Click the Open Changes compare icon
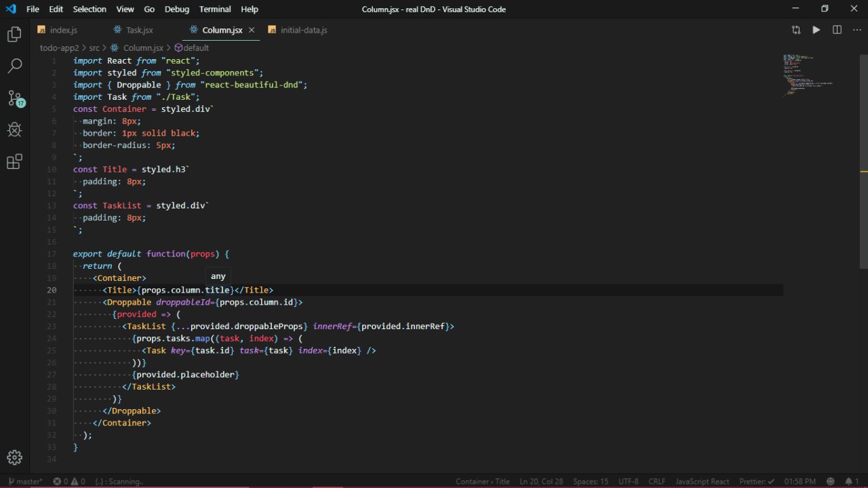The height and width of the screenshot is (488, 868). 796,30
